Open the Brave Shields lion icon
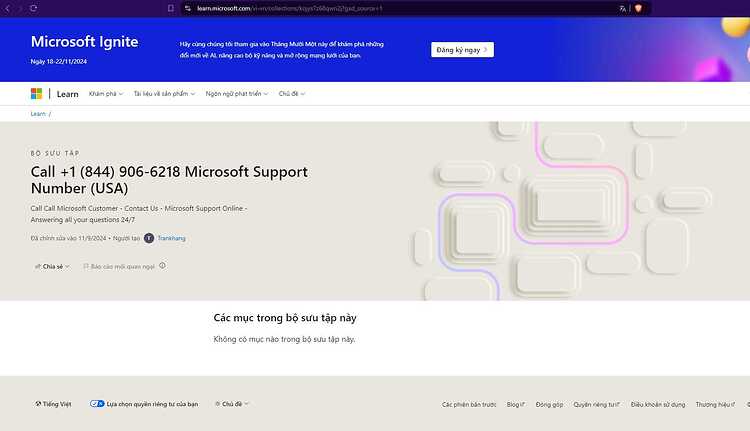The image size is (750, 431). pos(638,8)
